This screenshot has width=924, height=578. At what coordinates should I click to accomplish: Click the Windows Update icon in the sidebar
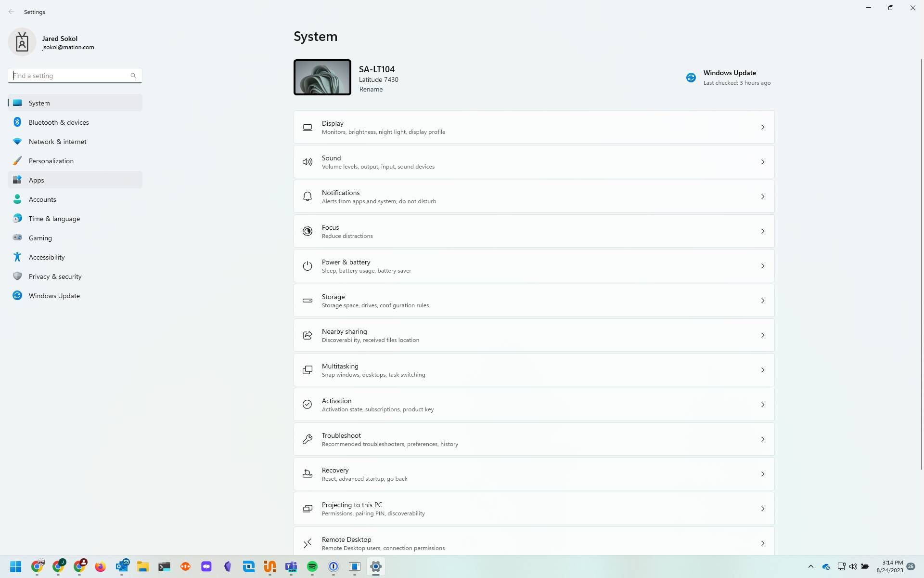point(17,295)
